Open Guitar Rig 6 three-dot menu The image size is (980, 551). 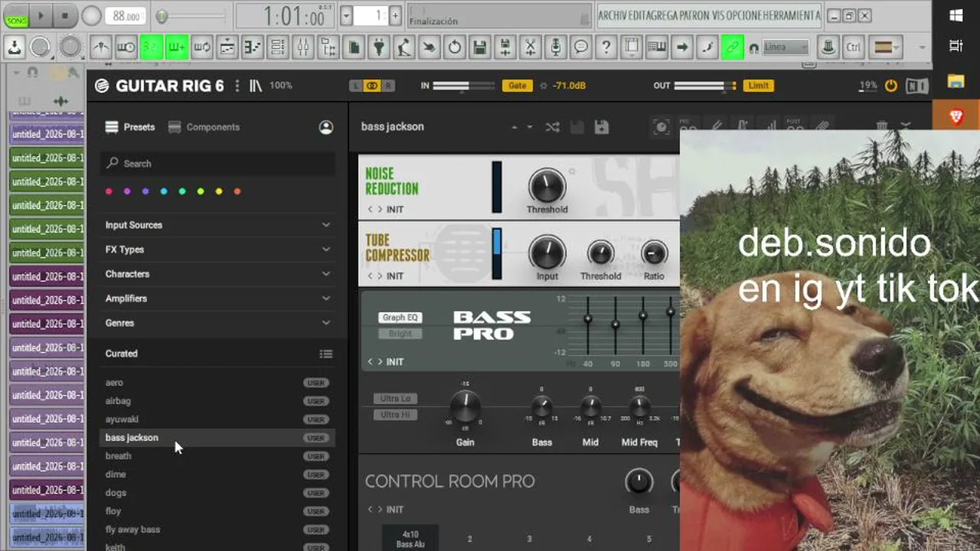tap(237, 86)
